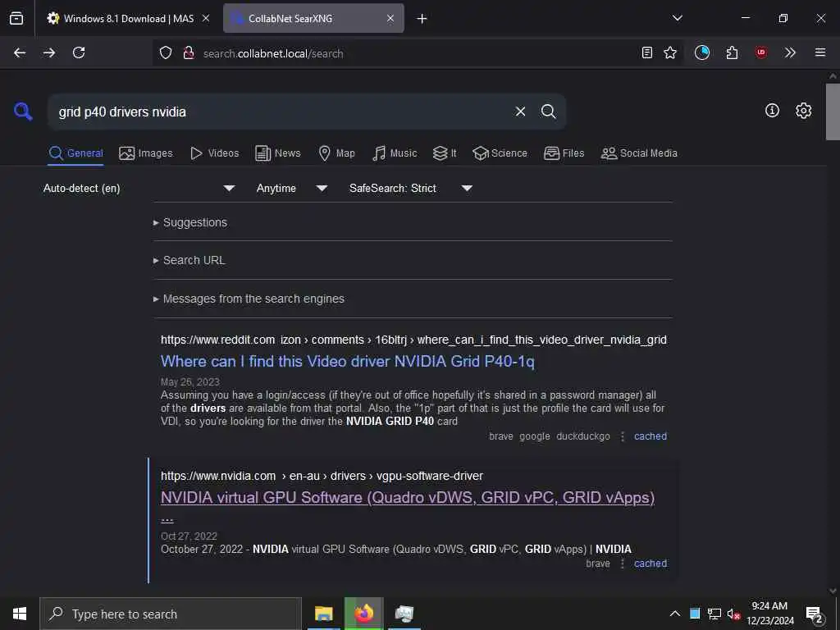Image resolution: width=840 pixels, height=630 pixels.
Task: Clear the search query with X
Action: click(x=520, y=112)
